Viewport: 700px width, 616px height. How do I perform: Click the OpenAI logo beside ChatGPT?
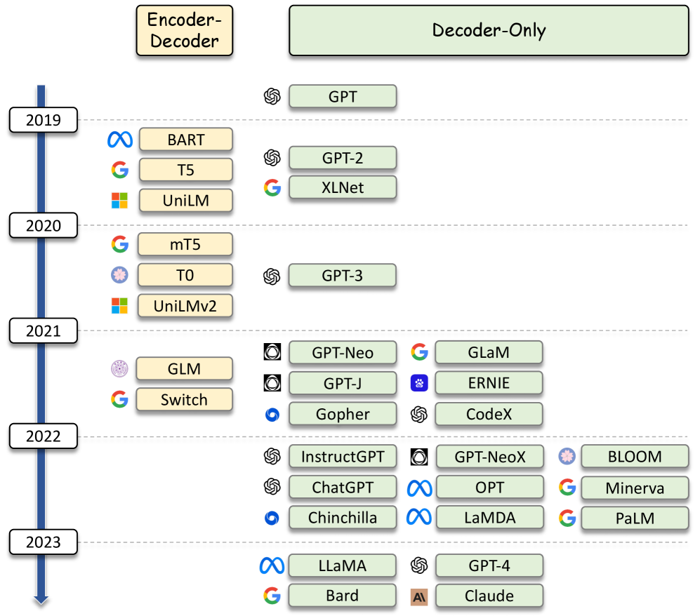272,487
